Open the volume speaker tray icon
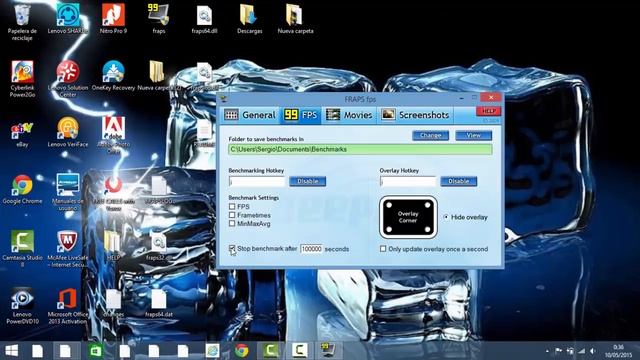This screenshot has height=360, width=640. pos(593,351)
